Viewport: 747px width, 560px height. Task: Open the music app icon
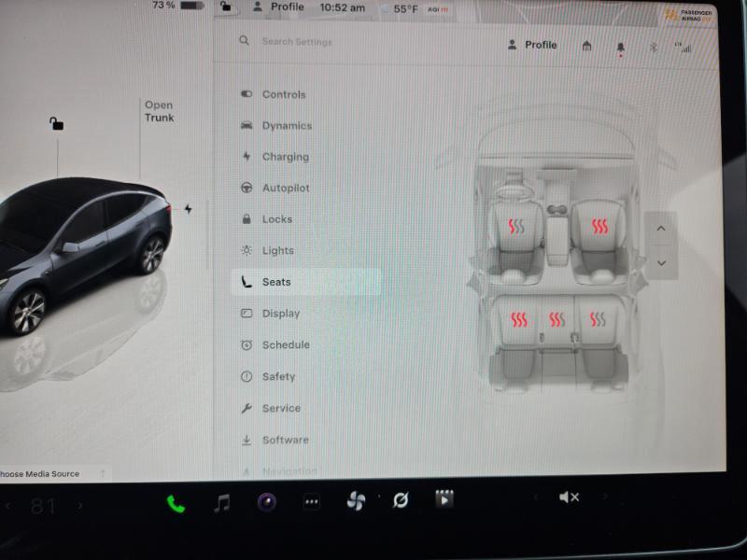tap(222, 503)
